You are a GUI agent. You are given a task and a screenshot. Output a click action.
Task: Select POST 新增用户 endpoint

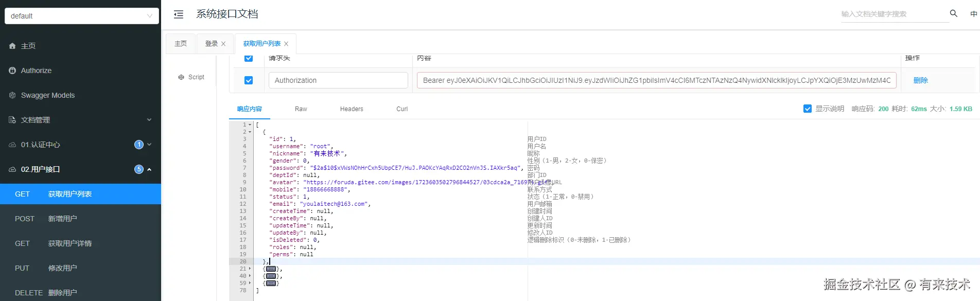80,219
